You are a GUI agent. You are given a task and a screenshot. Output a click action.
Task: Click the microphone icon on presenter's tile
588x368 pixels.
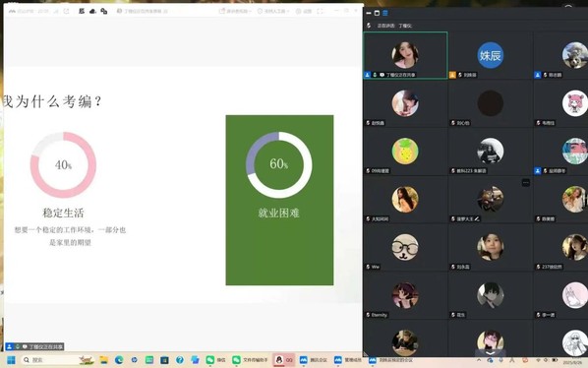click(375, 75)
